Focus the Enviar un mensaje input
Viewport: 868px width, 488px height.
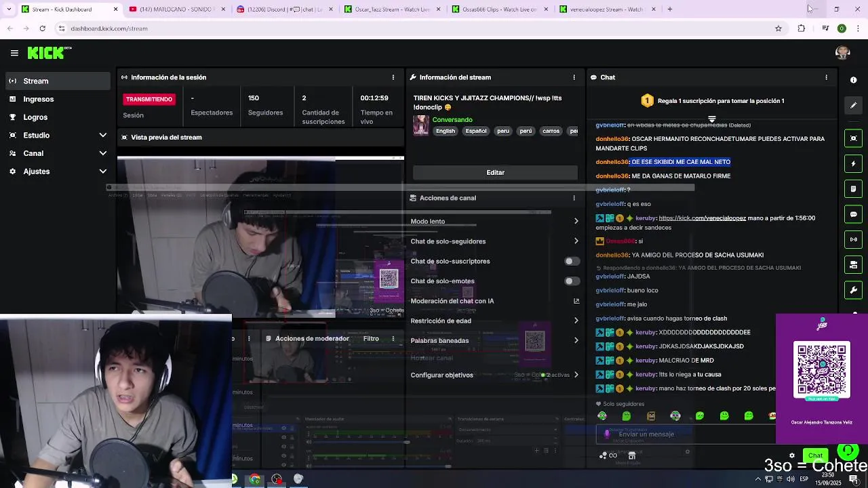point(685,434)
